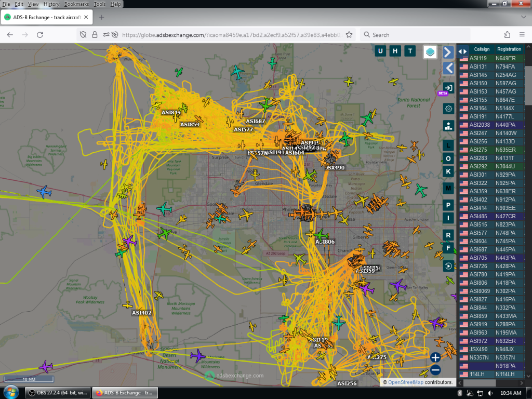Click the JSX490 aircraft label on map

[335, 168]
